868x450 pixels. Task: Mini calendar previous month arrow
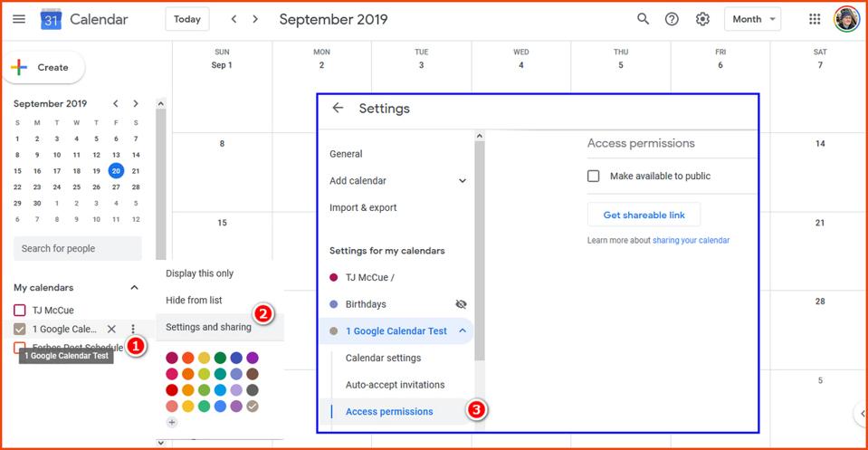point(115,103)
